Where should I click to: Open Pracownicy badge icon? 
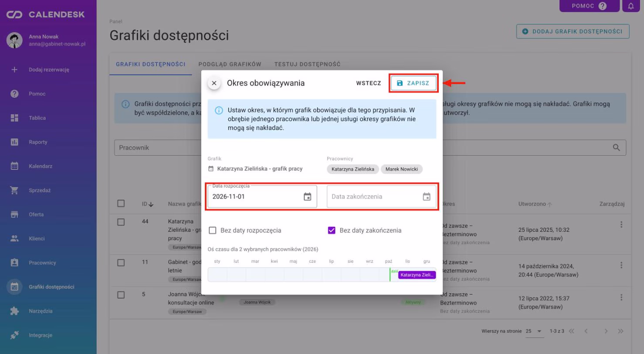(14, 263)
